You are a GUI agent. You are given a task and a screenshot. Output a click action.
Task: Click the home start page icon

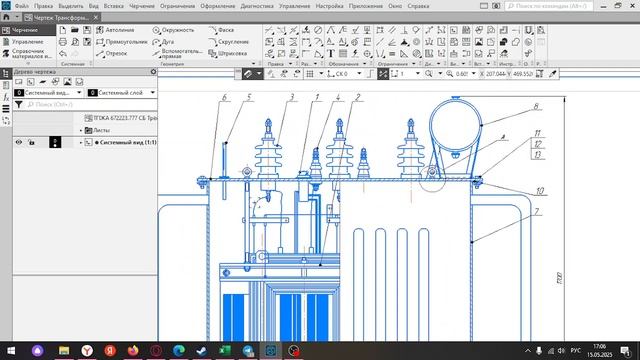tap(6, 18)
